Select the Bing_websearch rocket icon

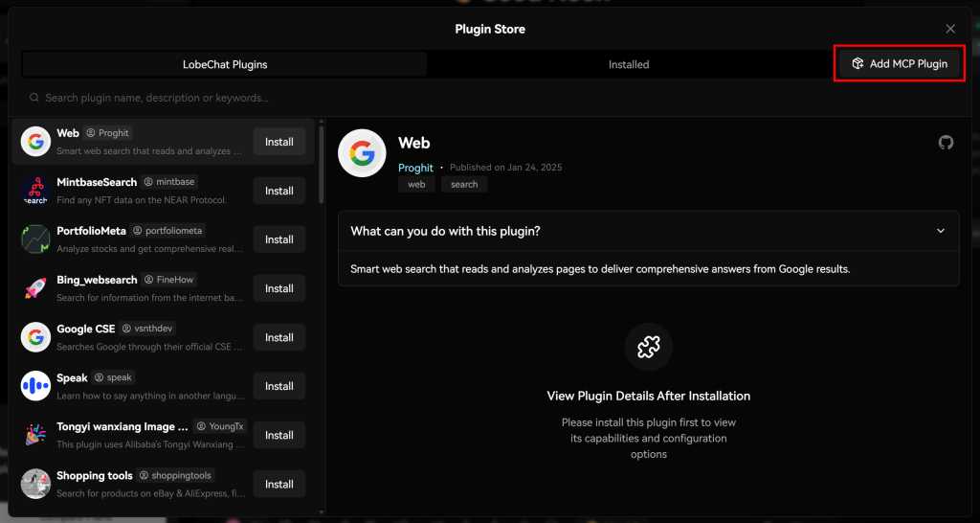pos(35,288)
